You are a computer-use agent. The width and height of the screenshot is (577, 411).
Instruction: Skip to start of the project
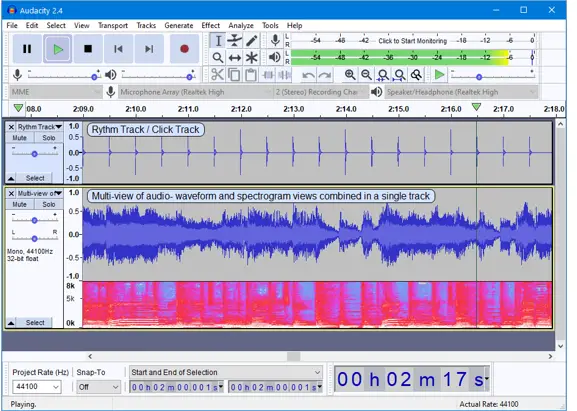[x=118, y=49]
